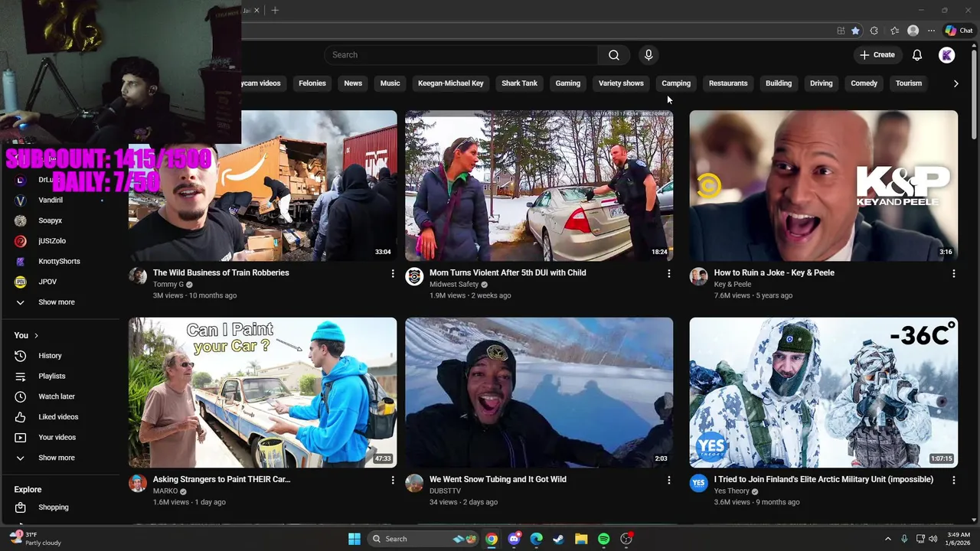Open options for Asking Strangers to Paint video

[393, 480]
